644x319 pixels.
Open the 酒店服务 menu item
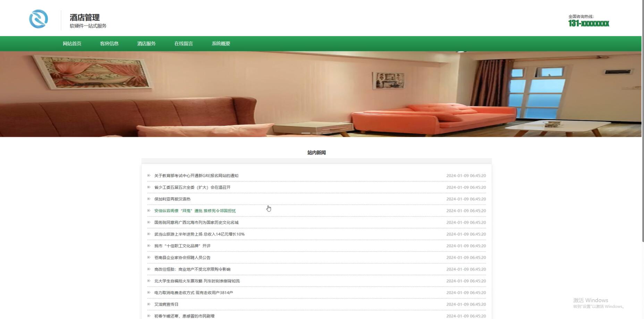(145, 43)
